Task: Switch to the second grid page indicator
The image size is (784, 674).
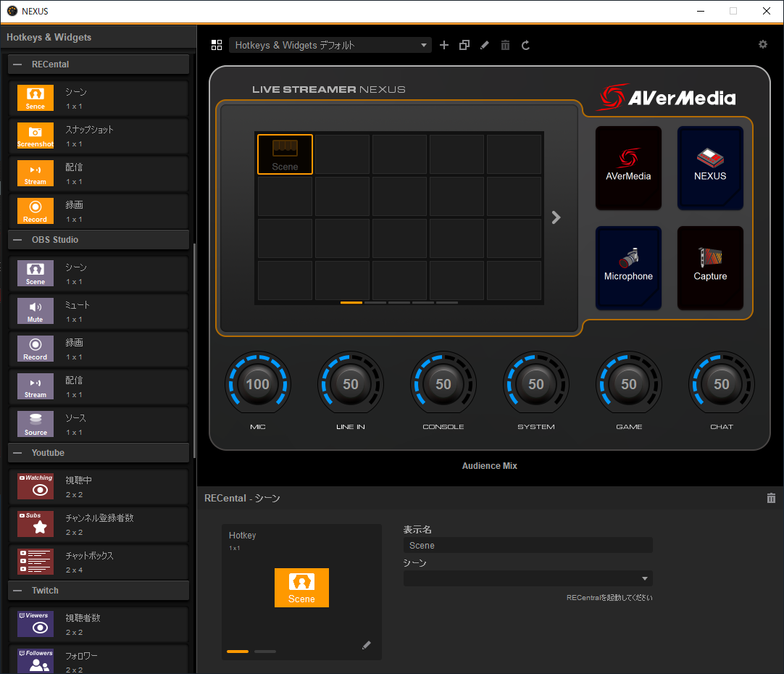Action: point(375,302)
